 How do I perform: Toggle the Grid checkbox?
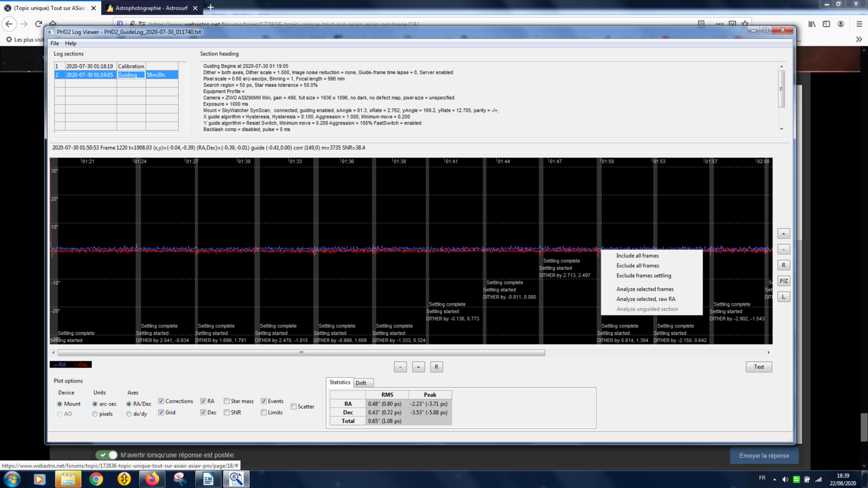tap(161, 413)
